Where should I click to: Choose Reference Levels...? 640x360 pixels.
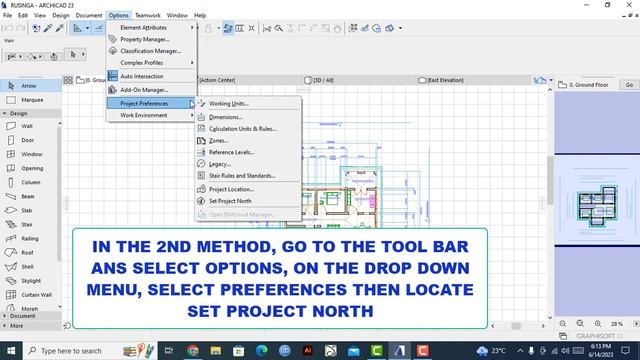point(248,152)
